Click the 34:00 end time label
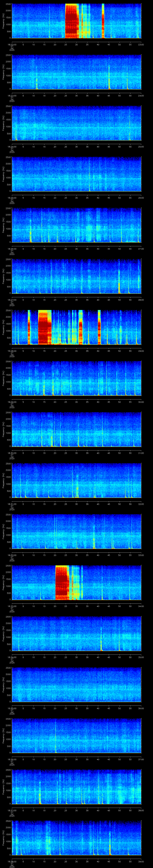Screen dimensions: 153x868 coord(141,606)
